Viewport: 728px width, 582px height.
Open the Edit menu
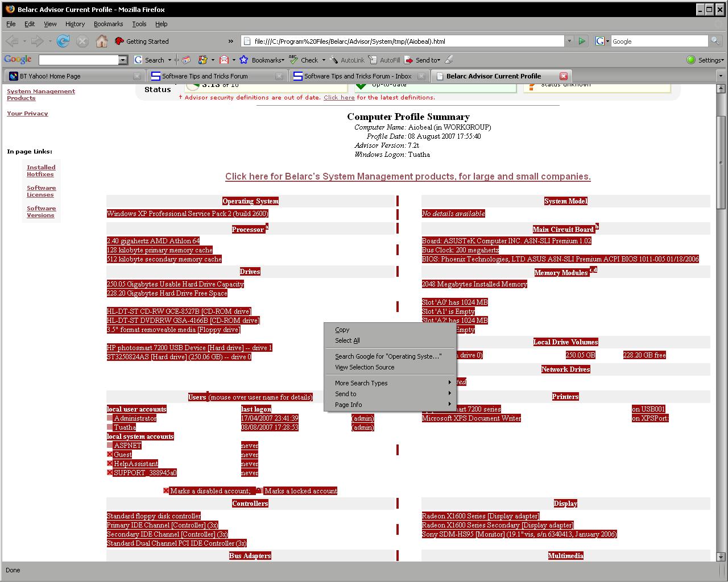point(30,24)
